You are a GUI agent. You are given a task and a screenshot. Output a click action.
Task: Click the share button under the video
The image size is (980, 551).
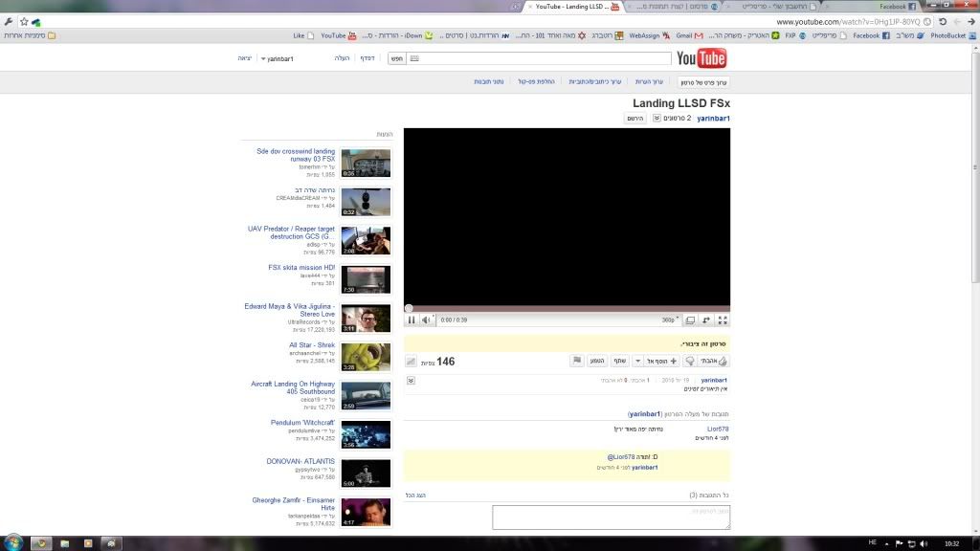(x=619, y=361)
